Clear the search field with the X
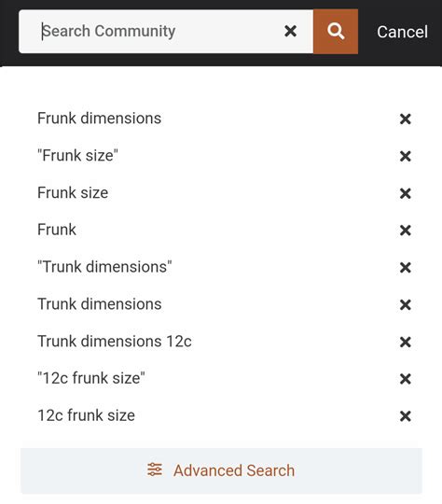 [x=290, y=31]
